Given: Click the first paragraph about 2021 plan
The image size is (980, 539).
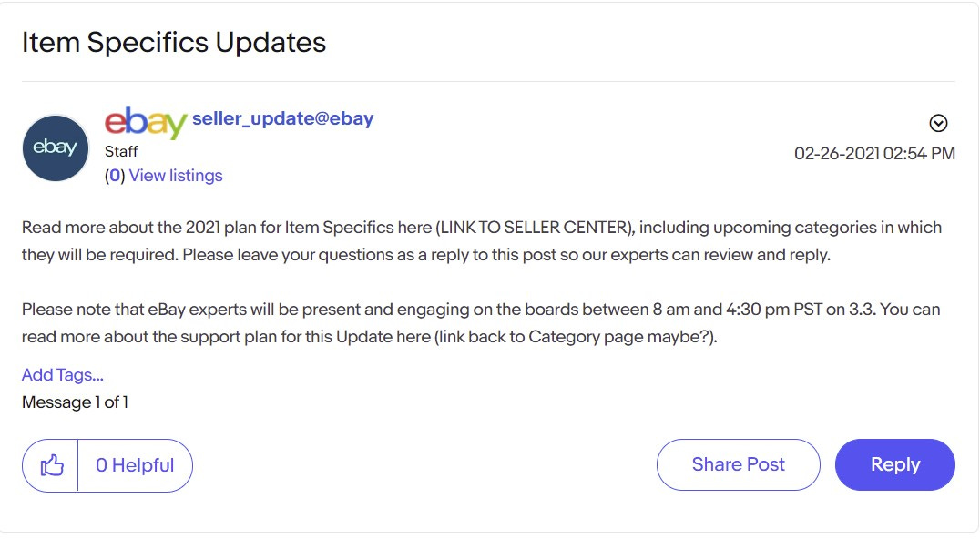Looking at the screenshot, I should pyautogui.click(x=481, y=241).
